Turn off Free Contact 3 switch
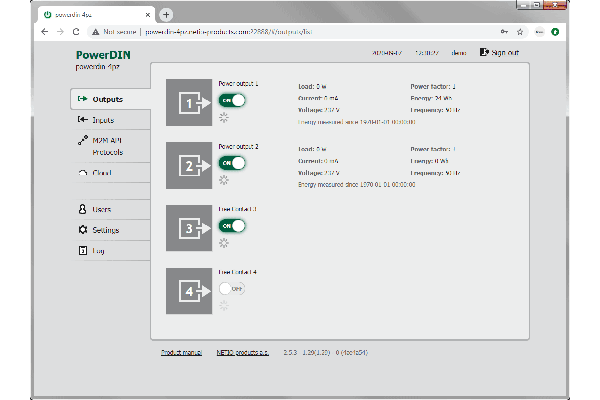 [x=232, y=226]
